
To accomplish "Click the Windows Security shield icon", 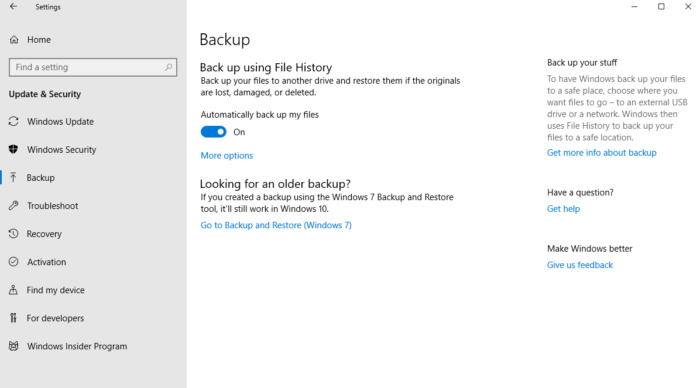I will (13, 149).
